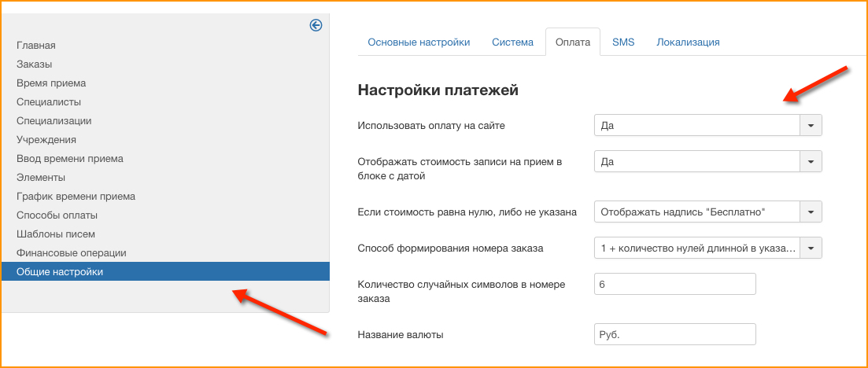Image resolution: width=868 pixels, height=368 pixels.
Task: Collapse sidebar with the back arrow icon
Action: tap(316, 25)
